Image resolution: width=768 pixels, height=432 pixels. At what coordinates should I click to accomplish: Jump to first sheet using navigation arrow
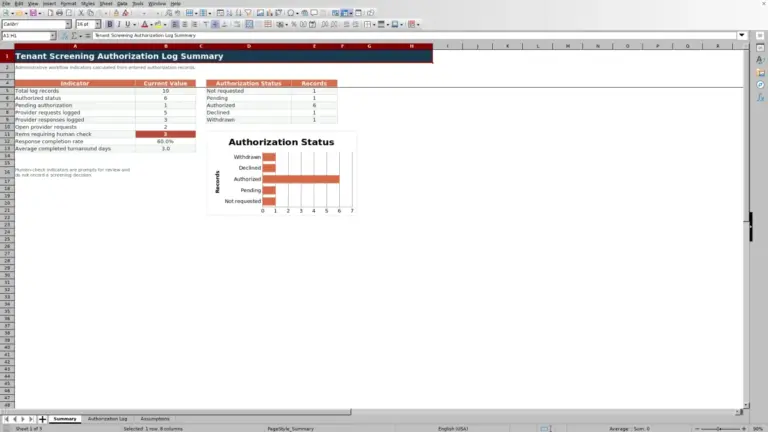(x=6, y=419)
